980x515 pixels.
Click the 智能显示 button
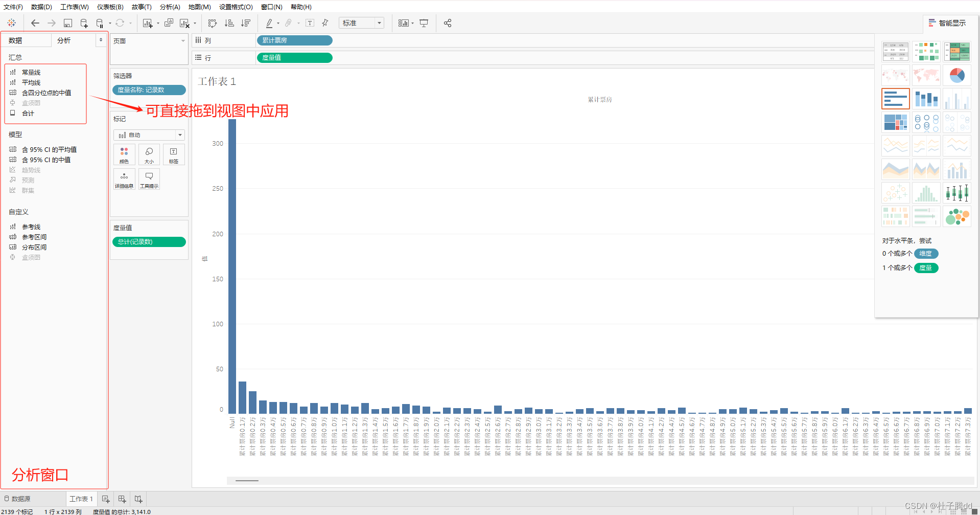[947, 23]
